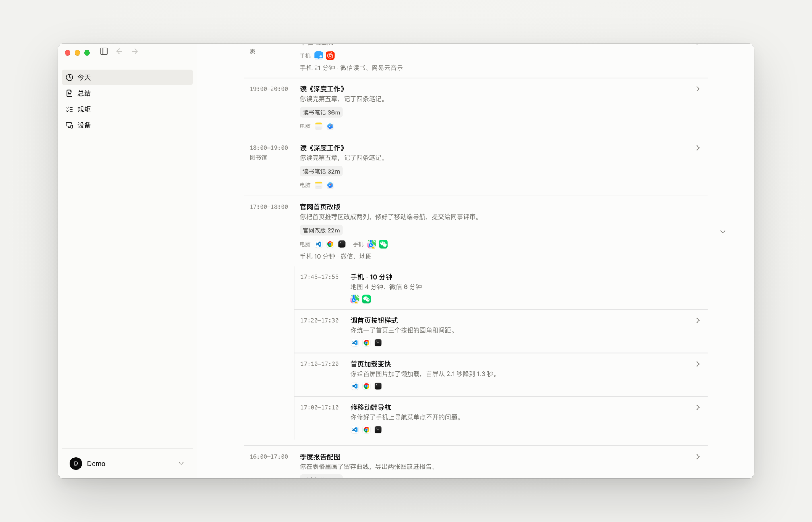Select the 手机 · 10 分钟 heading
This screenshot has width=812, height=522.
[371, 277]
